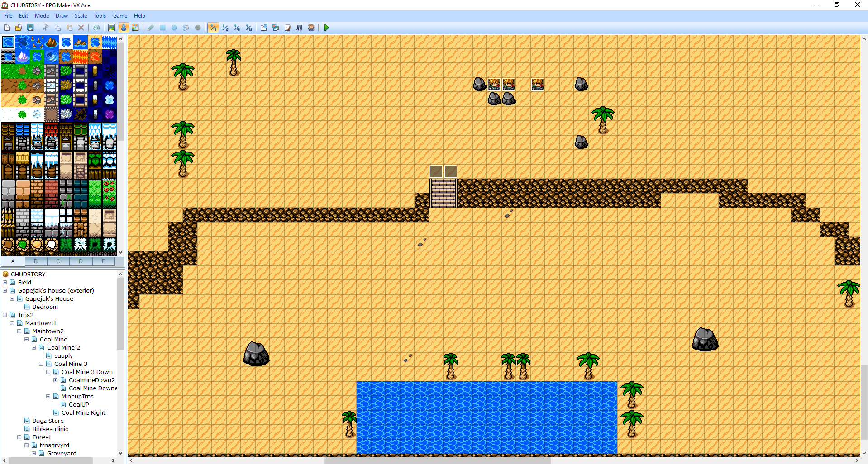Open the Help menu
The image size is (868, 464).
coord(139,16)
